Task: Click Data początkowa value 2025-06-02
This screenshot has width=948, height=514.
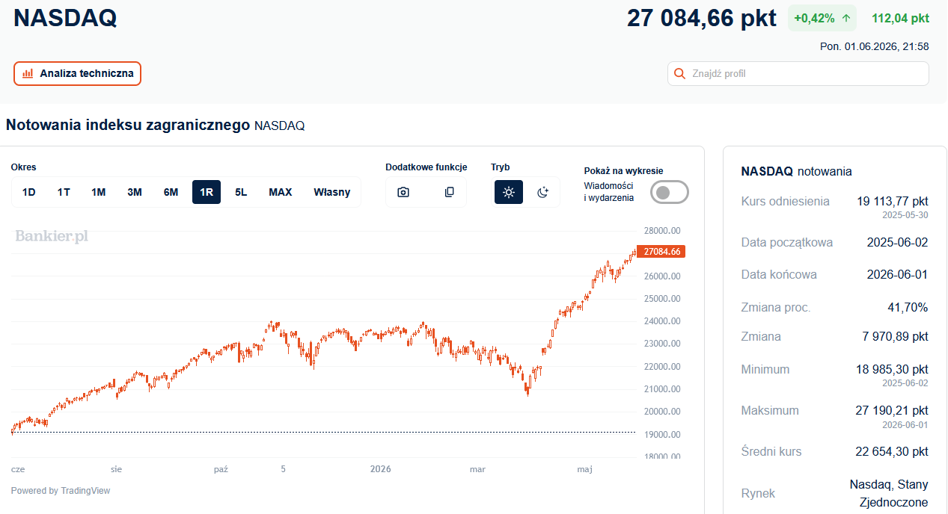Action: click(897, 242)
